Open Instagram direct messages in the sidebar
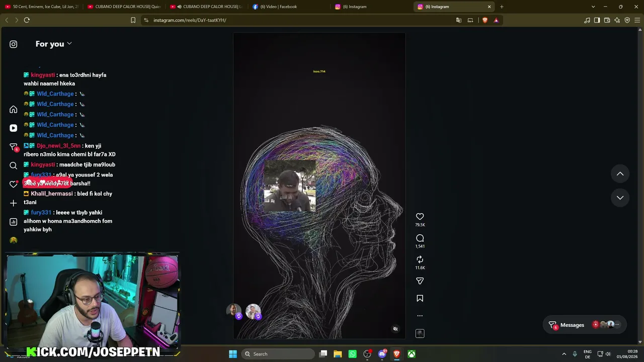644x362 pixels. 14,147
